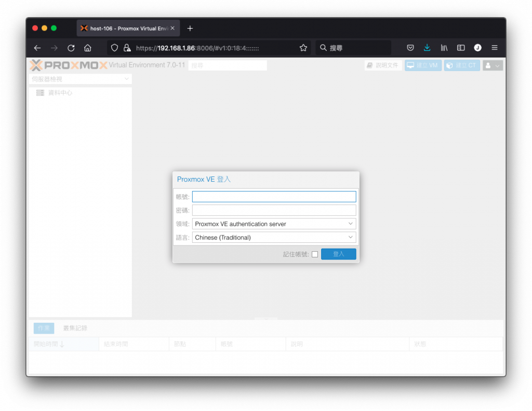Click the 說明 column header
Image resolution: width=532 pixels, height=411 pixels.
[x=348, y=344]
